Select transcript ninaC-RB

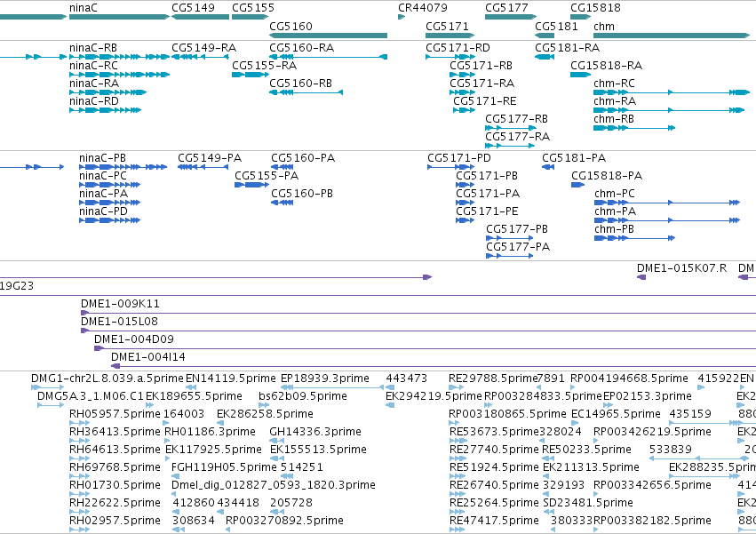click(x=119, y=57)
